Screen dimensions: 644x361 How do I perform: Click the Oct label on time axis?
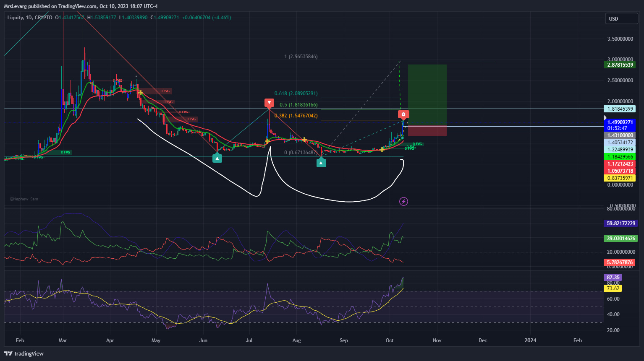coord(390,340)
